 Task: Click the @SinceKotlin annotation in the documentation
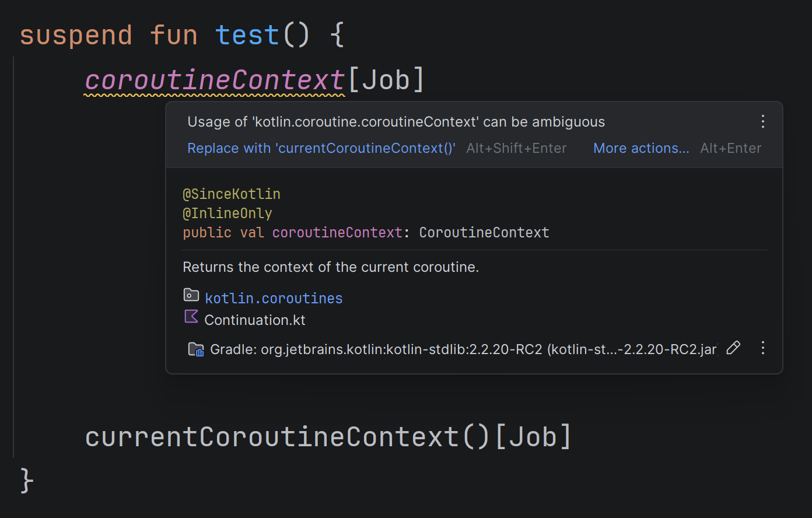[232, 194]
